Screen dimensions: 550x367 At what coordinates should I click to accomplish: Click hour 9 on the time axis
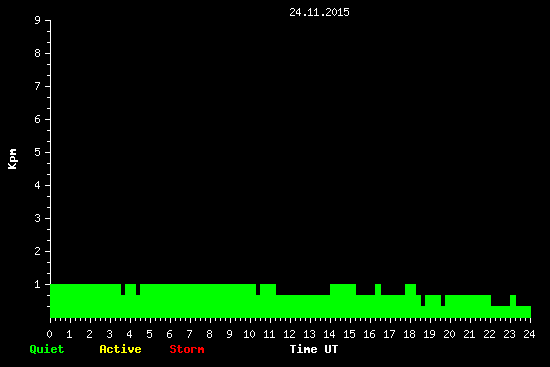pos(229,334)
